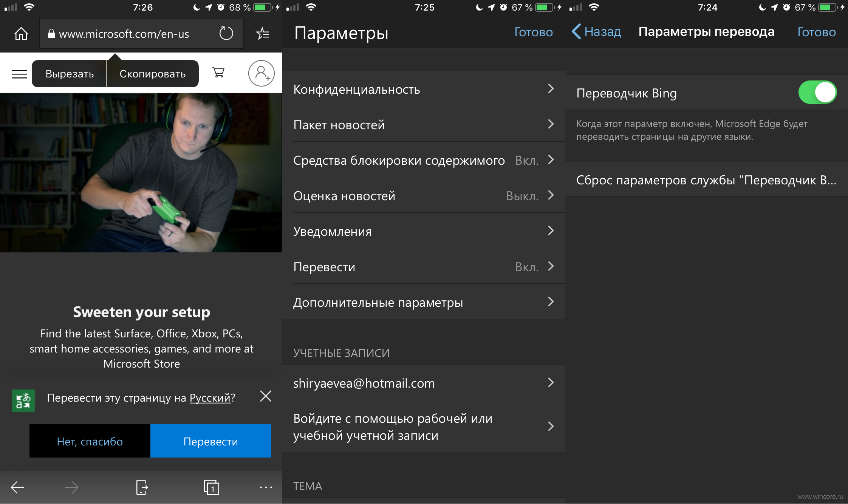Choose Скопировать in the context popup
The image size is (848, 504).
(153, 74)
